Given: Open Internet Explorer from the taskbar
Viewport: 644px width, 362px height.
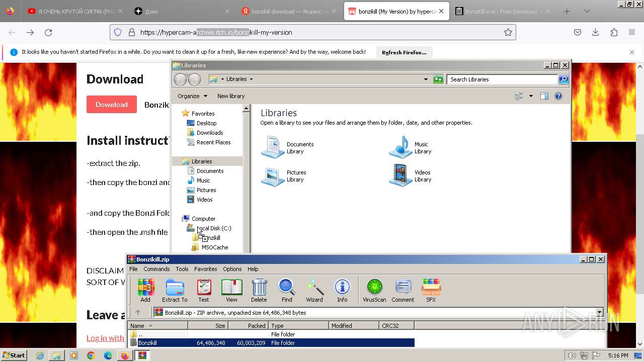Looking at the screenshot, I should (x=40, y=355).
